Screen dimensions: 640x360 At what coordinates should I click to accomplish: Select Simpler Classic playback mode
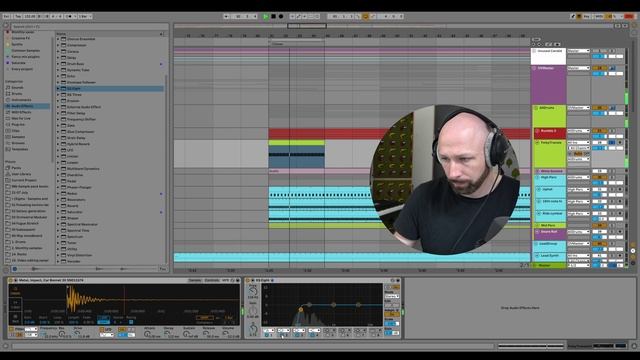(x=15, y=291)
